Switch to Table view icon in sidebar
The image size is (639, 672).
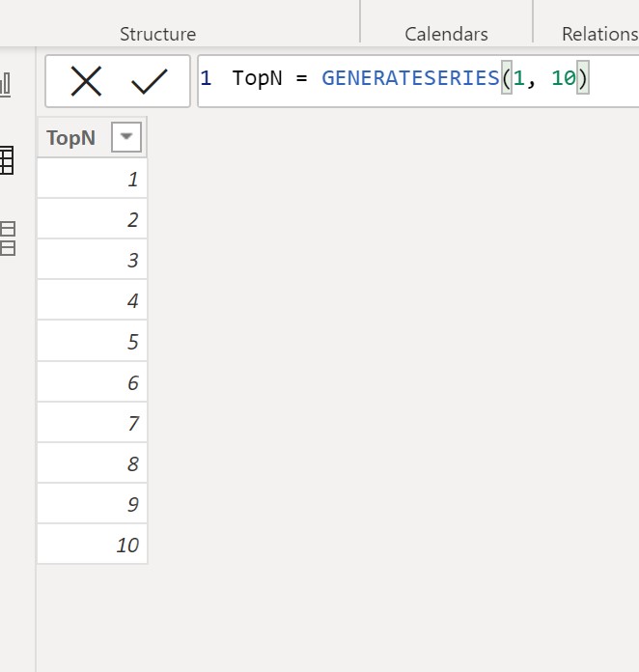(x=7, y=160)
